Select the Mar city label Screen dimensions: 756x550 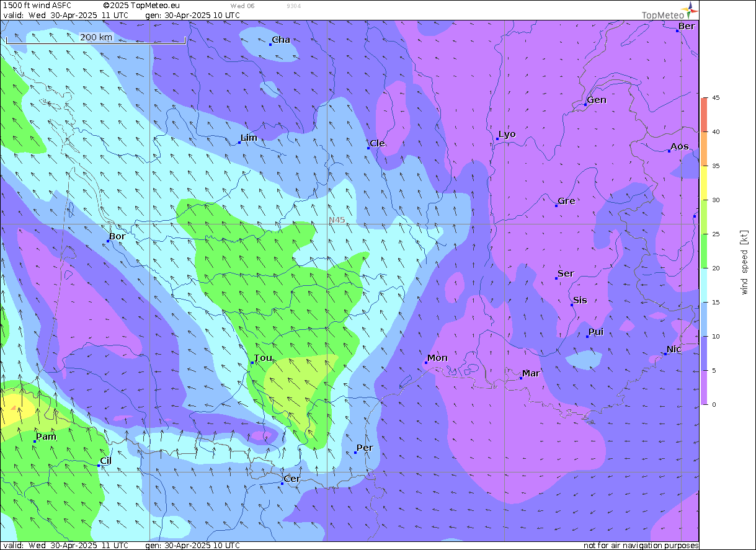(531, 373)
